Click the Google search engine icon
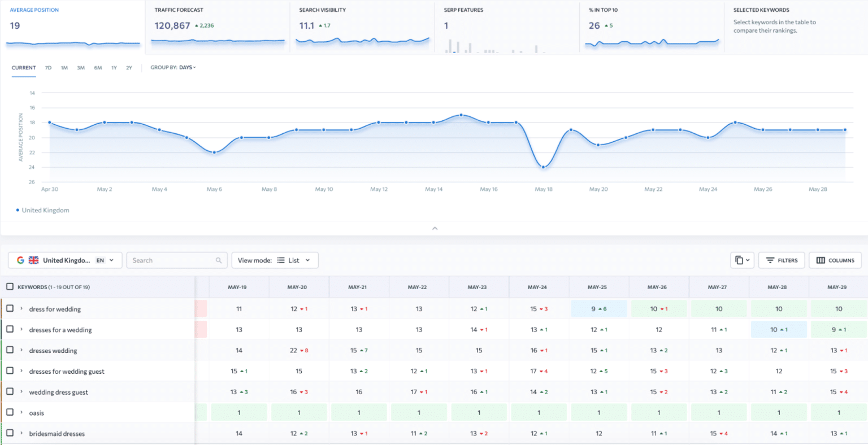868x445 pixels. (20, 260)
